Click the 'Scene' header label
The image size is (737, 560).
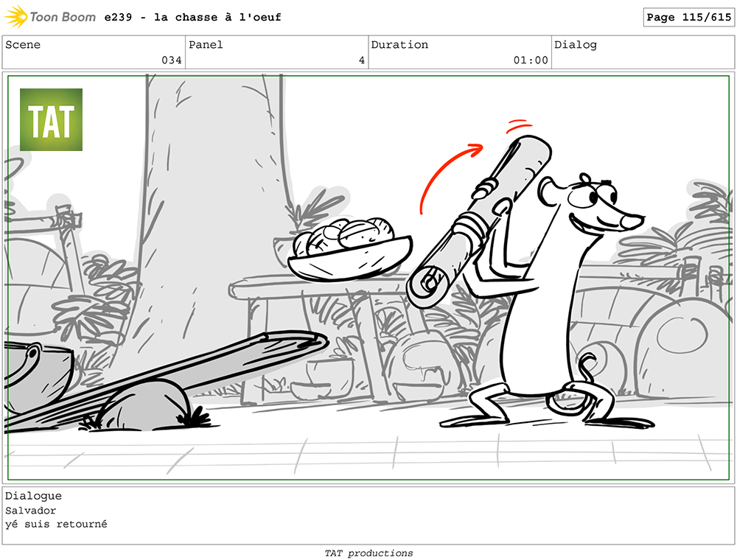click(x=23, y=45)
